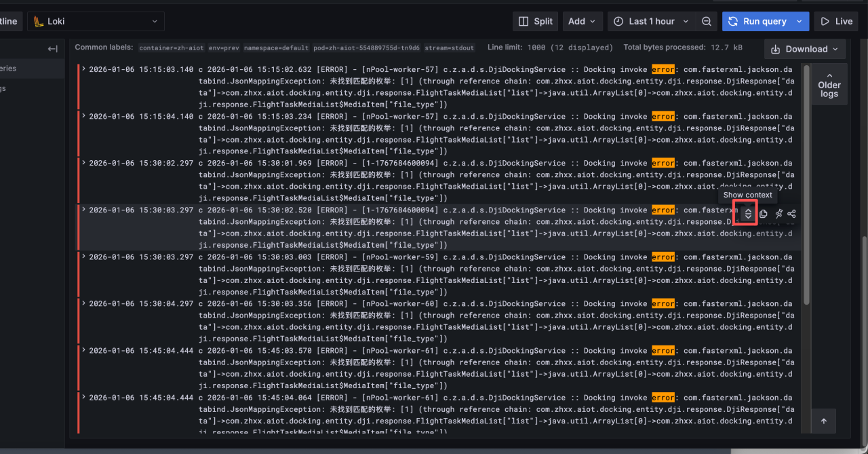Viewport: 868px width, 454px height.
Task: Click the share link icon on hovered row
Action: point(791,214)
